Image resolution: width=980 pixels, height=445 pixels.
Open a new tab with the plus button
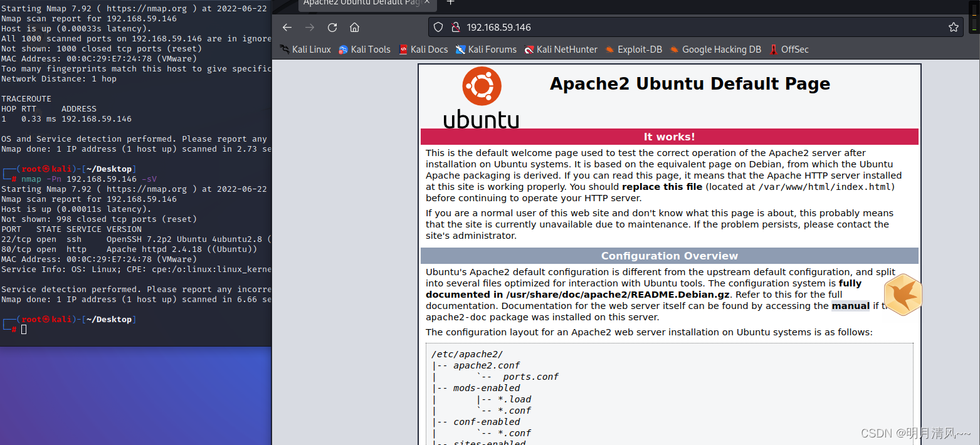point(450,4)
